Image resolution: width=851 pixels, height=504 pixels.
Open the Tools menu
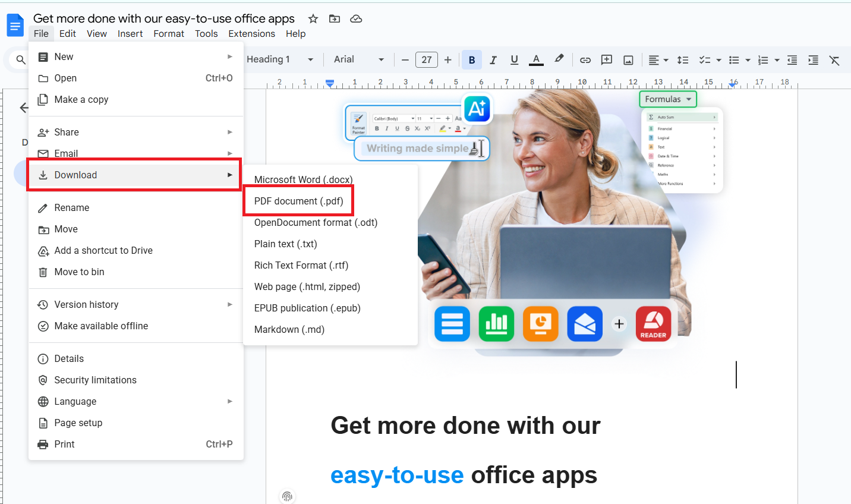[206, 33]
